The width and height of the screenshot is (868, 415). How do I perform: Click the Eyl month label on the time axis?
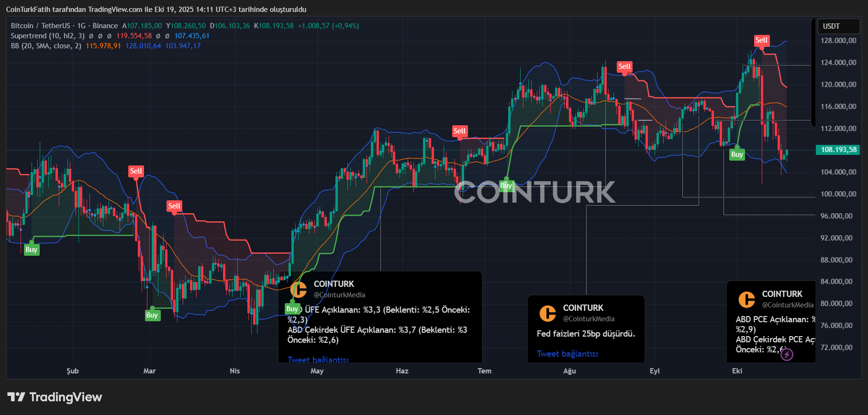tap(655, 371)
